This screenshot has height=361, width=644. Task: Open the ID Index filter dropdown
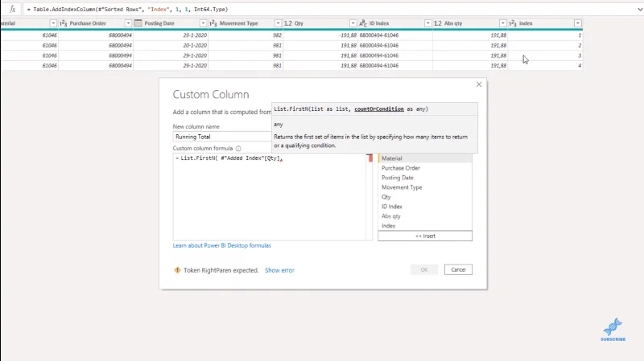coord(428,23)
